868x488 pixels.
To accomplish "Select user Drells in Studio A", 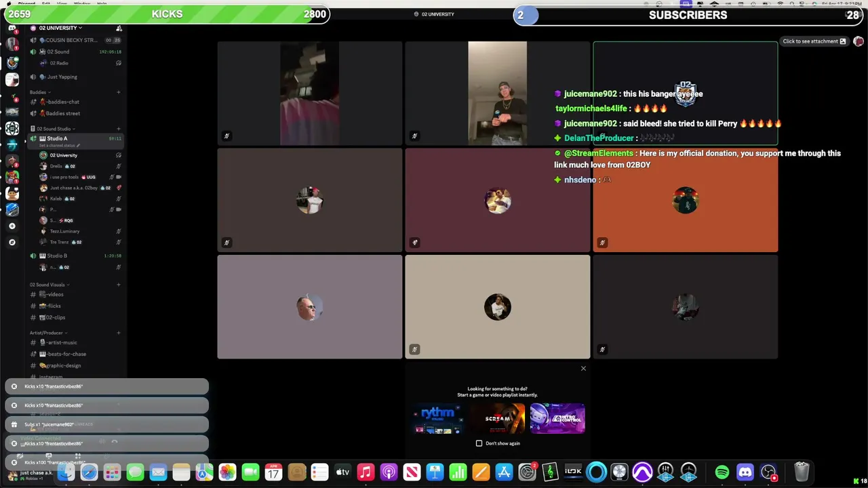I will 80,166.
